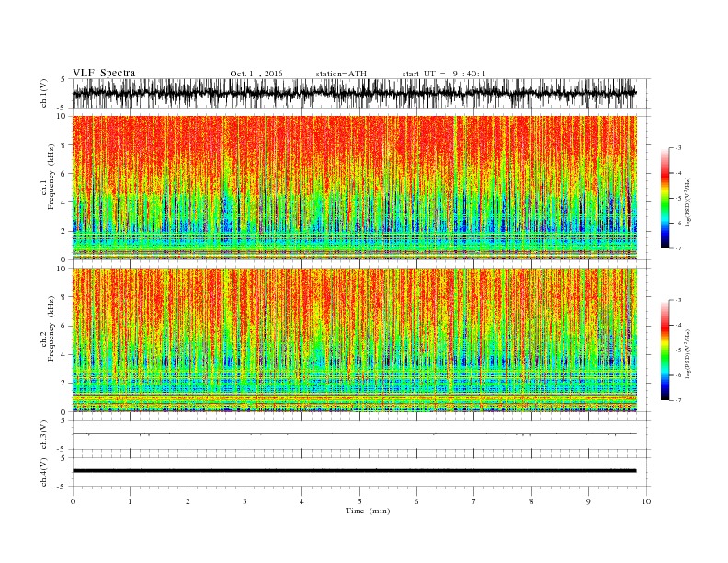
Task: Click the ch.3(V) flat trace line
Action: [354, 434]
